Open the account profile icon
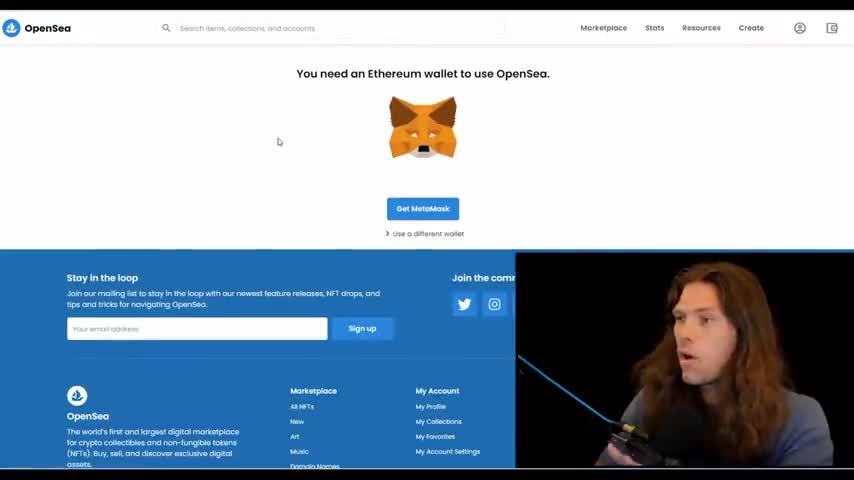The width and height of the screenshot is (854, 480). pos(800,28)
